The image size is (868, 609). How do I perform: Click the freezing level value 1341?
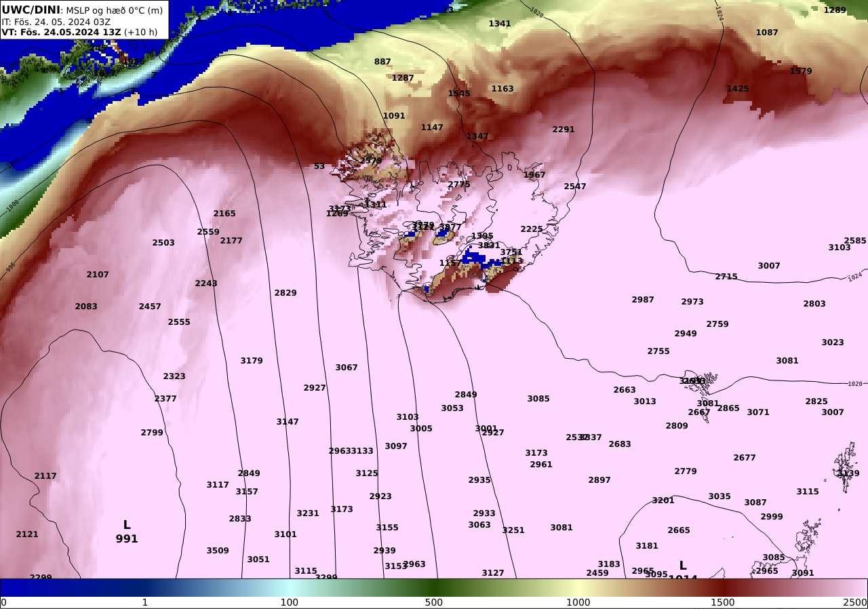[500, 24]
